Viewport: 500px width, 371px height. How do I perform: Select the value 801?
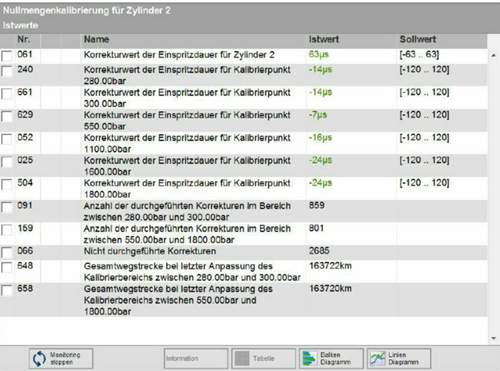pyautogui.click(x=316, y=228)
